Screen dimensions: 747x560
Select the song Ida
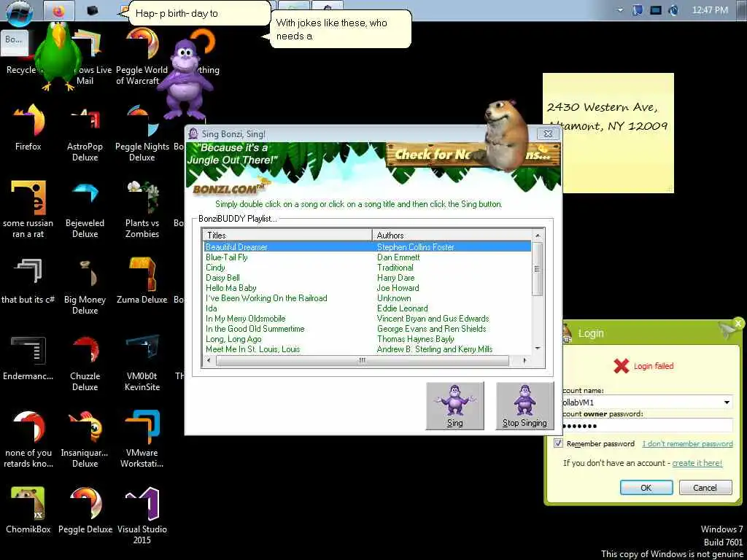point(211,308)
